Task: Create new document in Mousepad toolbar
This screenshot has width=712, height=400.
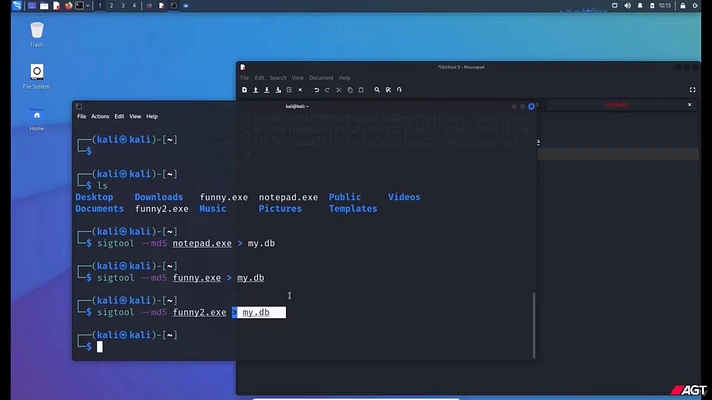Action: coord(244,90)
